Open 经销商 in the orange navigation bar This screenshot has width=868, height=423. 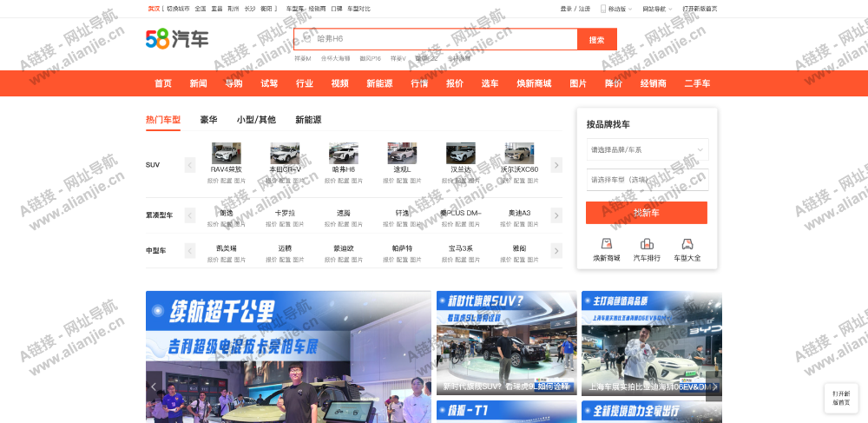pos(654,83)
